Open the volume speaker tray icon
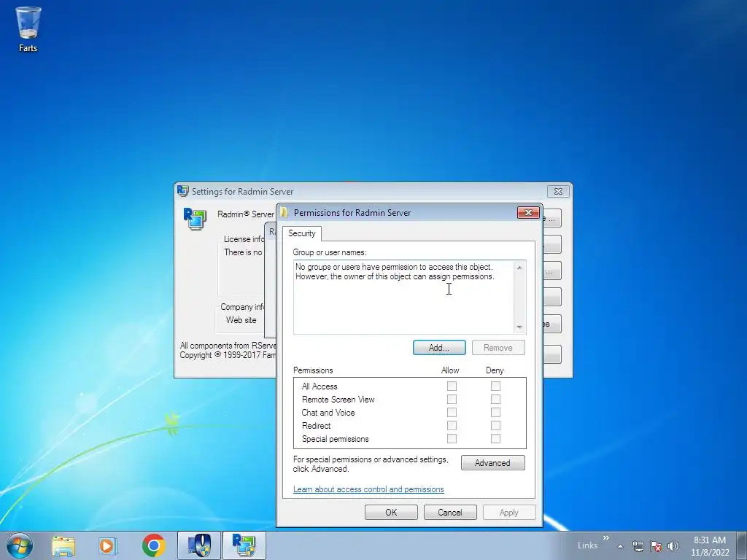The image size is (747, 560). coord(673,546)
